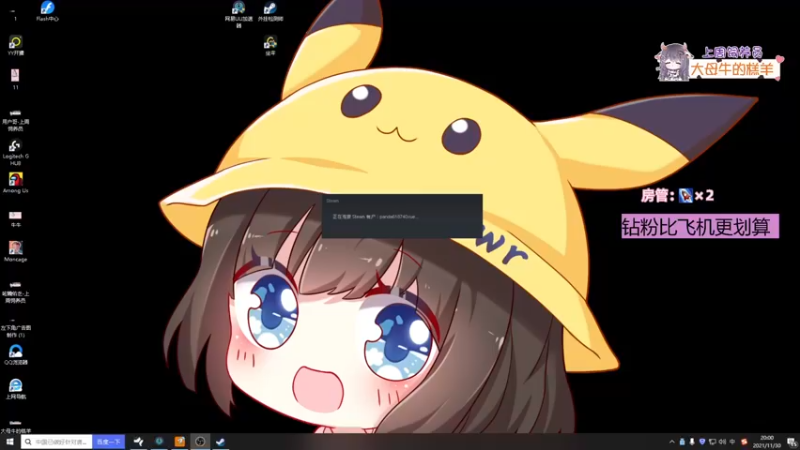Launch the QQ浏览器 desktop shortcut
Image resolution: width=800 pixels, height=450 pixels.
point(15,355)
